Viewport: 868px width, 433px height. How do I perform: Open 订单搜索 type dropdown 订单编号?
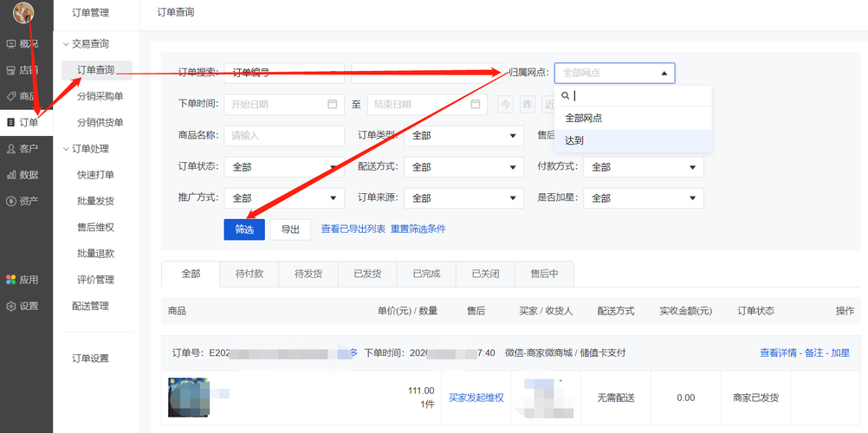[x=284, y=73]
